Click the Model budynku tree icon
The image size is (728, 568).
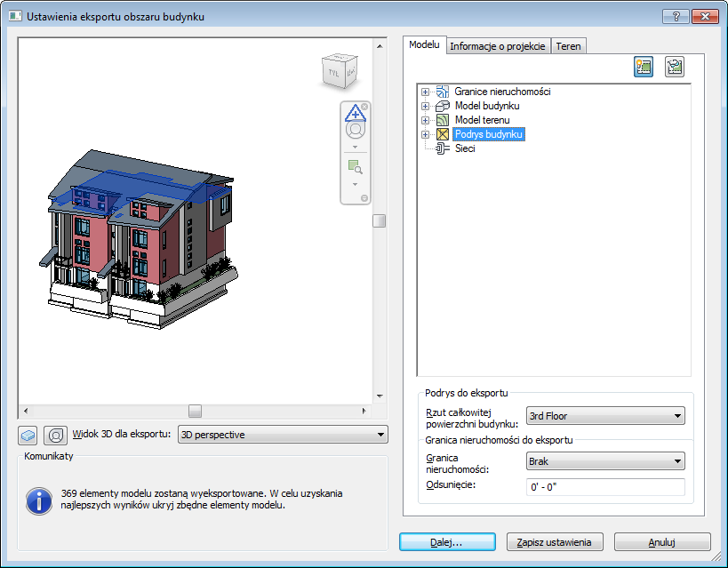(x=443, y=106)
